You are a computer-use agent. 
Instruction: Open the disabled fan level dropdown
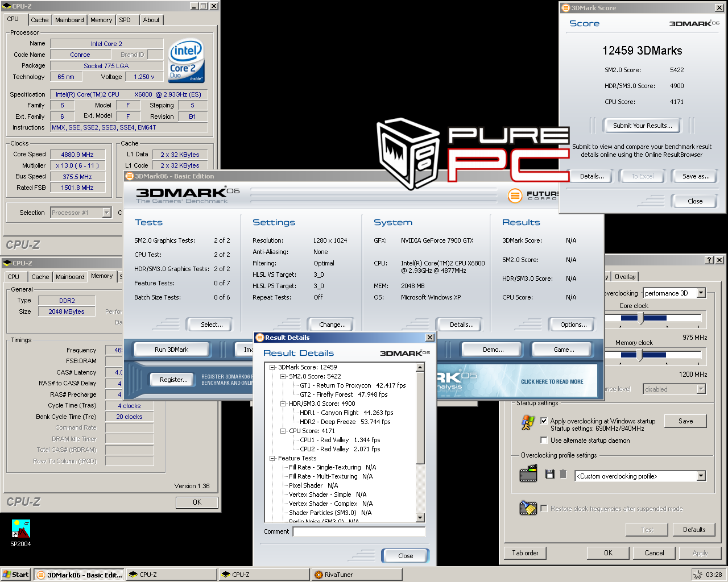tap(701, 389)
